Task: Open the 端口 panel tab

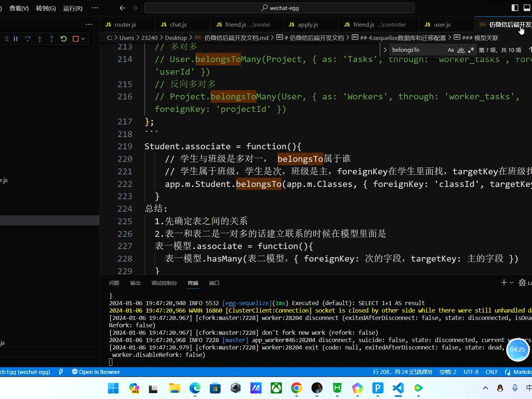Action: coord(214,283)
